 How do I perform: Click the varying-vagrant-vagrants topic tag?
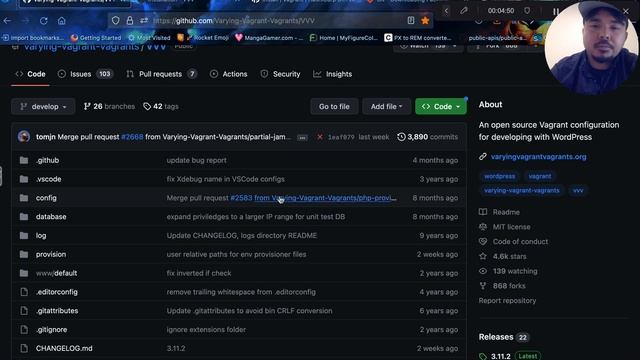coord(522,191)
